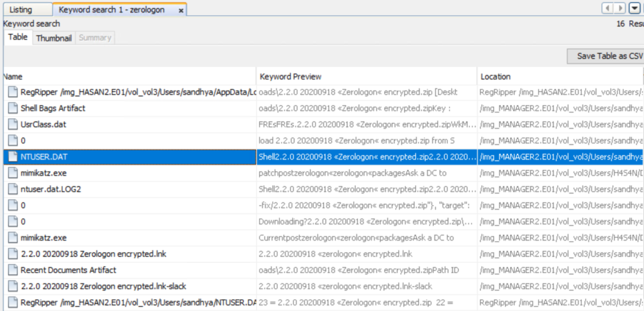This screenshot has width=644, height=311.
Task: Sort by the Location column header
Action: point(560,77)
